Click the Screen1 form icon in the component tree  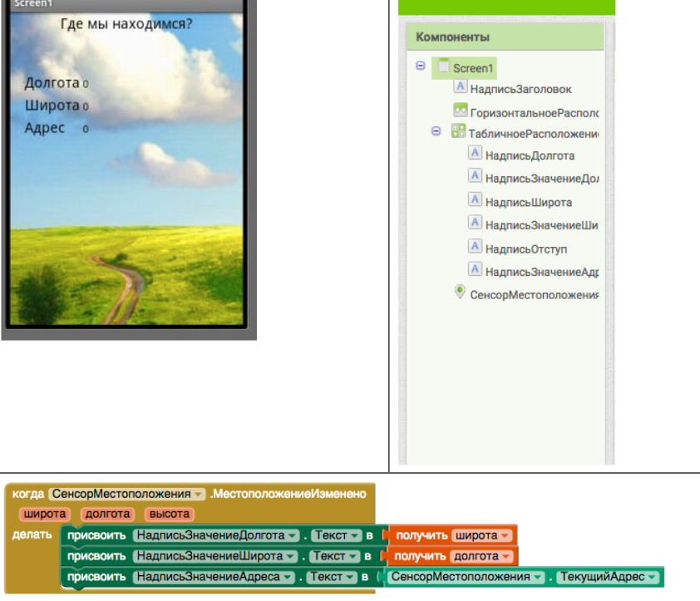[x=443, y=66]
